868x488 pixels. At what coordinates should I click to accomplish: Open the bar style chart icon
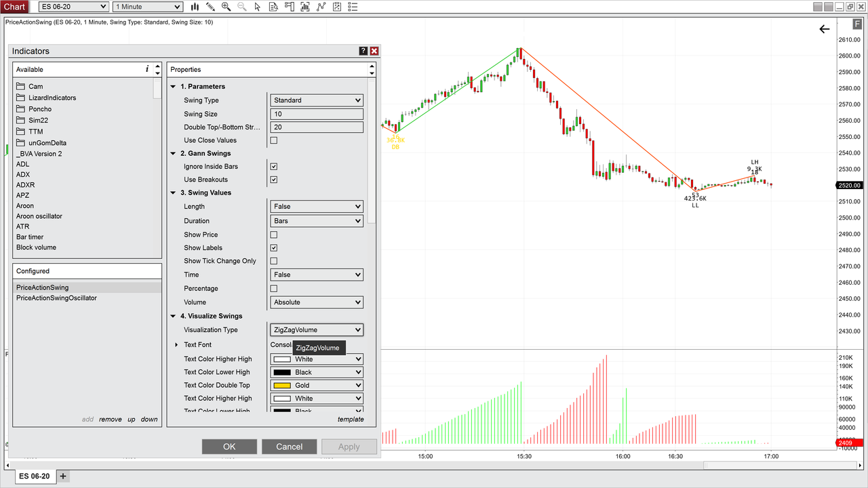pyautogui.click(x=195, y=7)
